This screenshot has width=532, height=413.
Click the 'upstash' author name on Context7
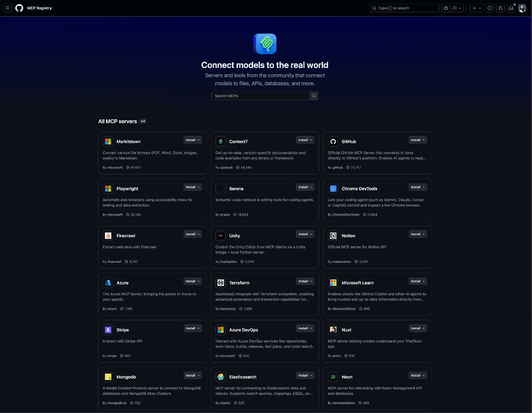(226, 167)
